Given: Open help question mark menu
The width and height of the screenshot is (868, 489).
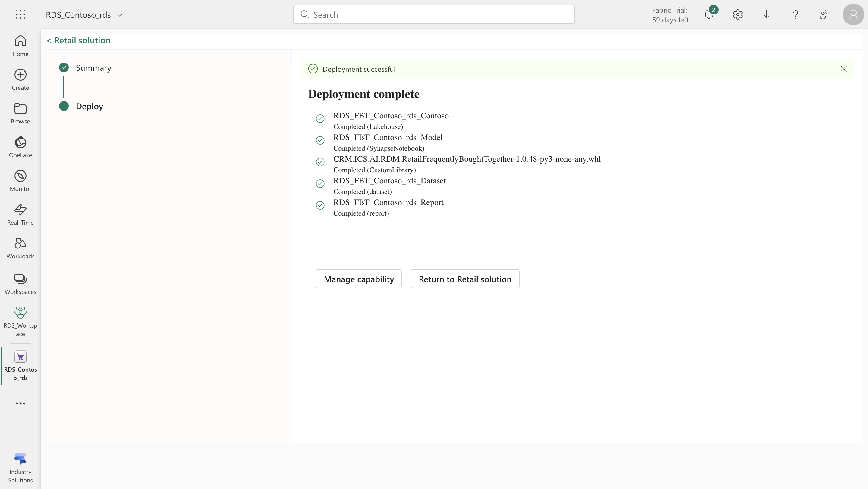Looking at the screenshot, I should (796, 14).
